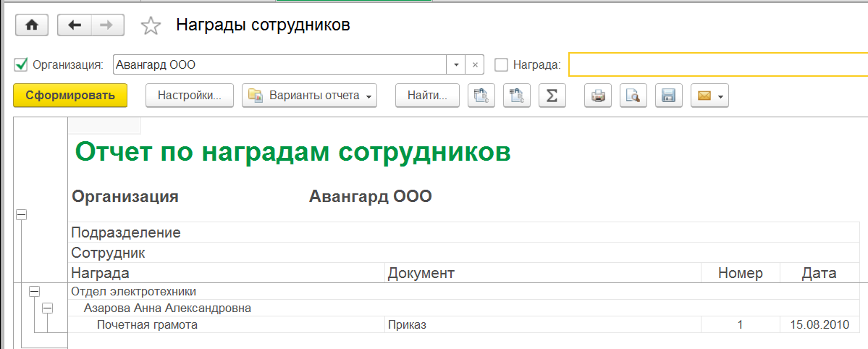
Task: Click the Сформировать button
Action: (x=70, y=96)
